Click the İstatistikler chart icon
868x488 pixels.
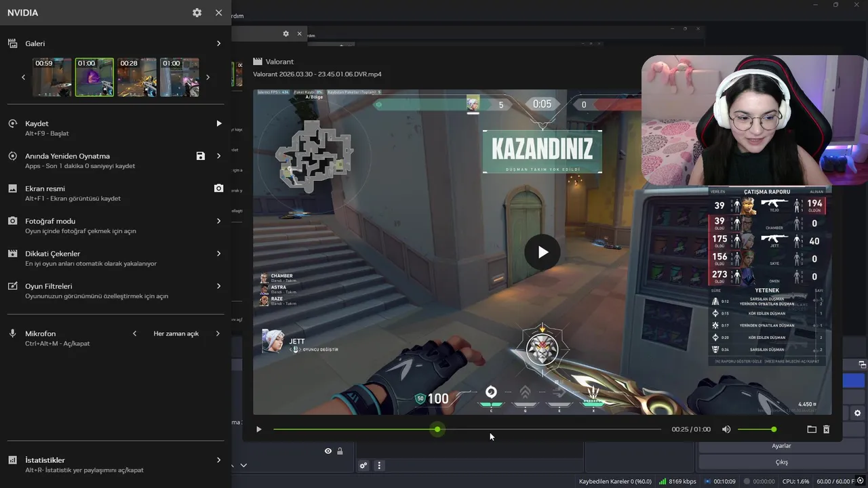(x=12, y=460)
